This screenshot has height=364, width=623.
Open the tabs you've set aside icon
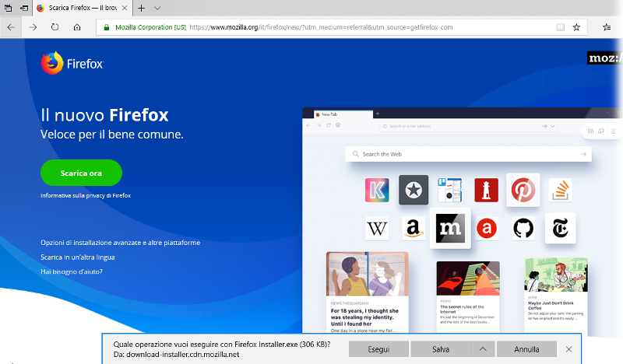click(x=8, y=8)
